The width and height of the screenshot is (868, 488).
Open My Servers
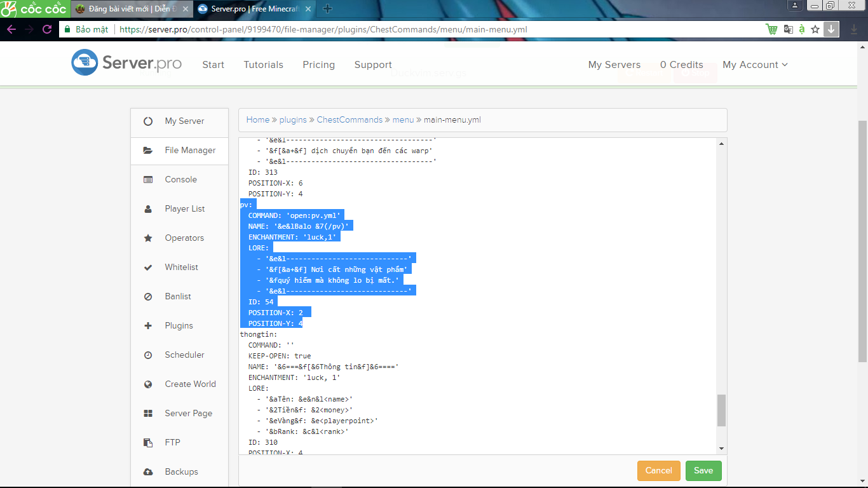(x=614, y=65)
